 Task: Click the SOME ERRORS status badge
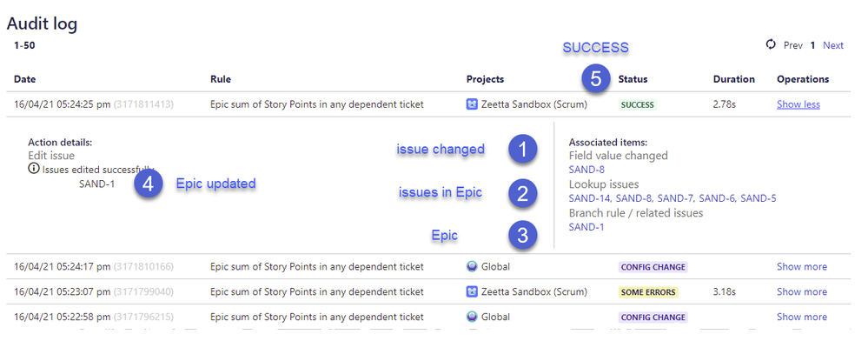coord(648,291)
